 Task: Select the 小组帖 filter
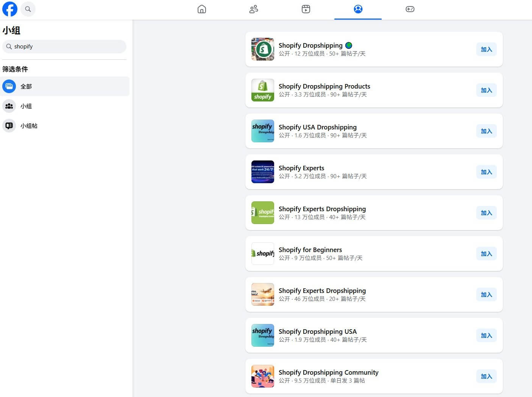66,126
